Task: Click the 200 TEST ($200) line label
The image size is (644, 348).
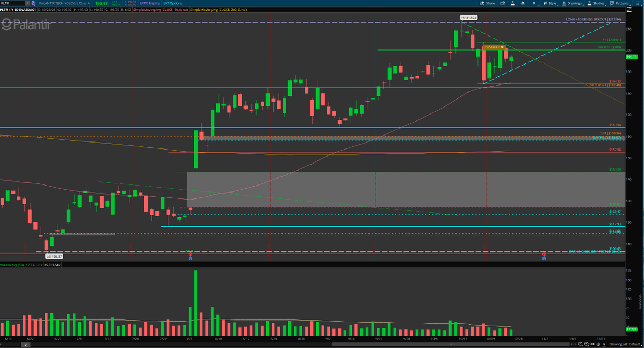Action: [x=609, y=47]
